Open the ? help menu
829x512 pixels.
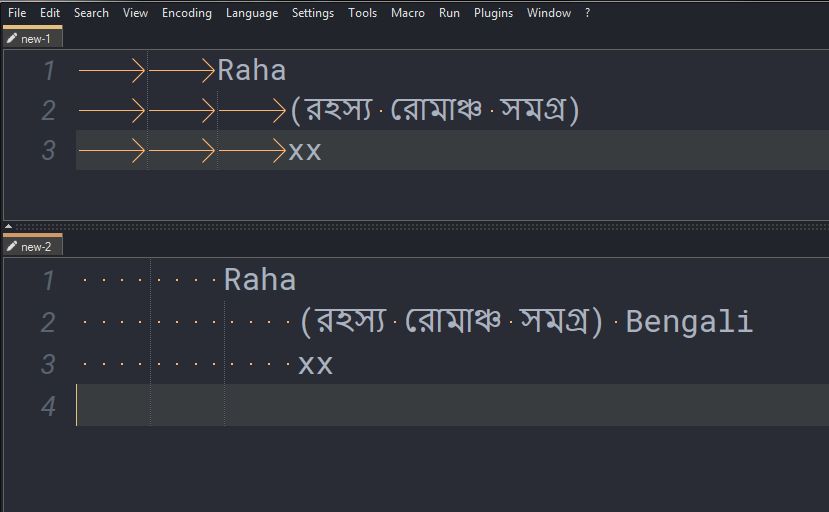[x=587, y=13]
